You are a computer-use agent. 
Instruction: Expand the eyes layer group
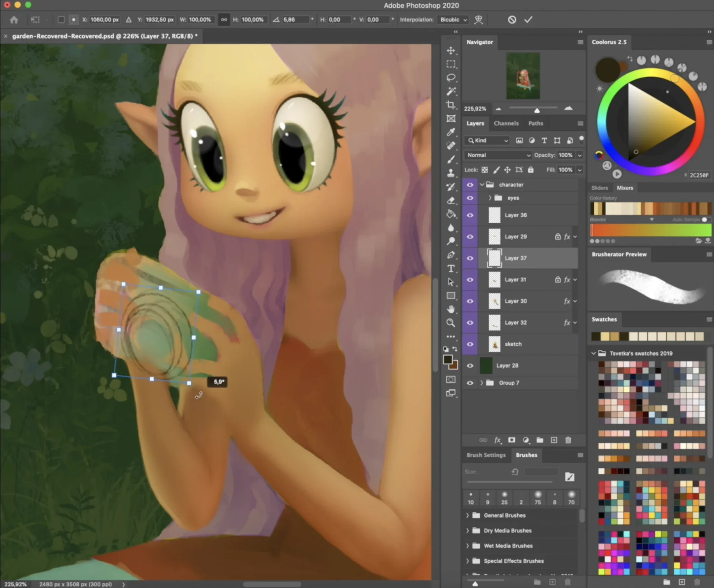tap(490, 198)
